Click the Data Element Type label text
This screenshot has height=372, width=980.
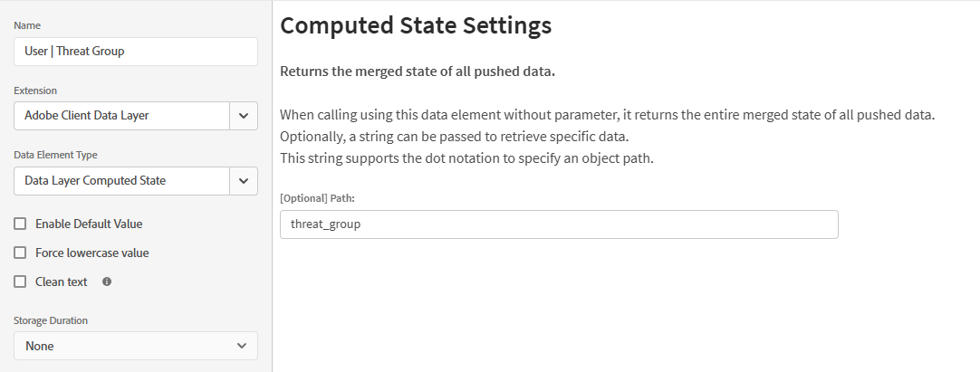click(55, 155)
